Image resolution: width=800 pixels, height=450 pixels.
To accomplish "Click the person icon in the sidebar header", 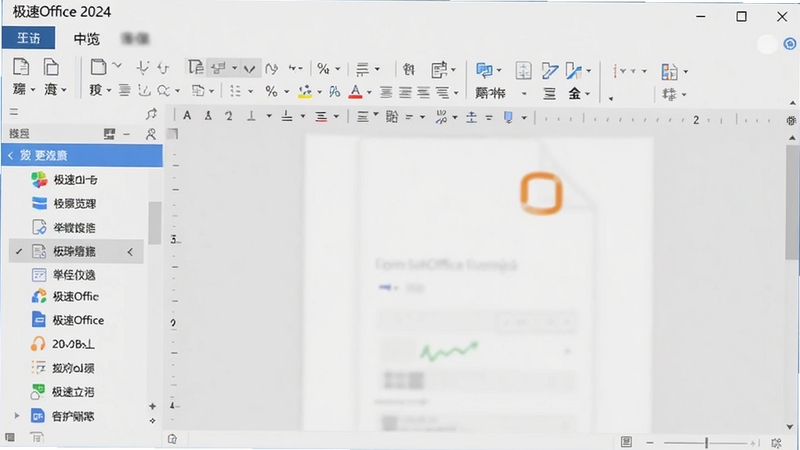I will (151, 134).
